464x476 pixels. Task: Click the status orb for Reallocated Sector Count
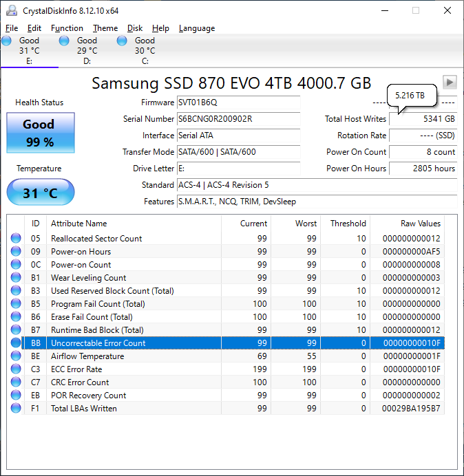coord(16,238)
